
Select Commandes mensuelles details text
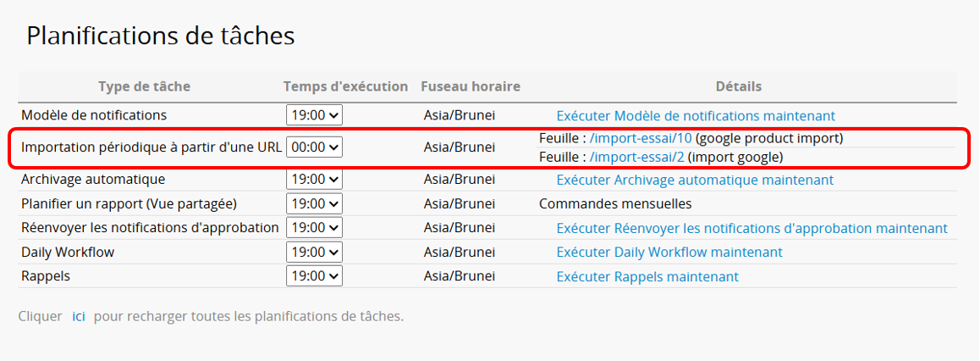tap(615, 204)
